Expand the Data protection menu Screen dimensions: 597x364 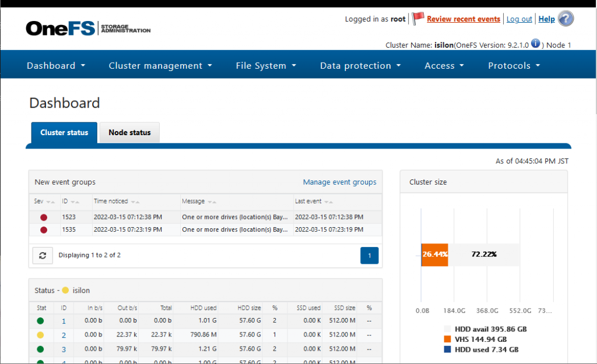tap(360, 65)
